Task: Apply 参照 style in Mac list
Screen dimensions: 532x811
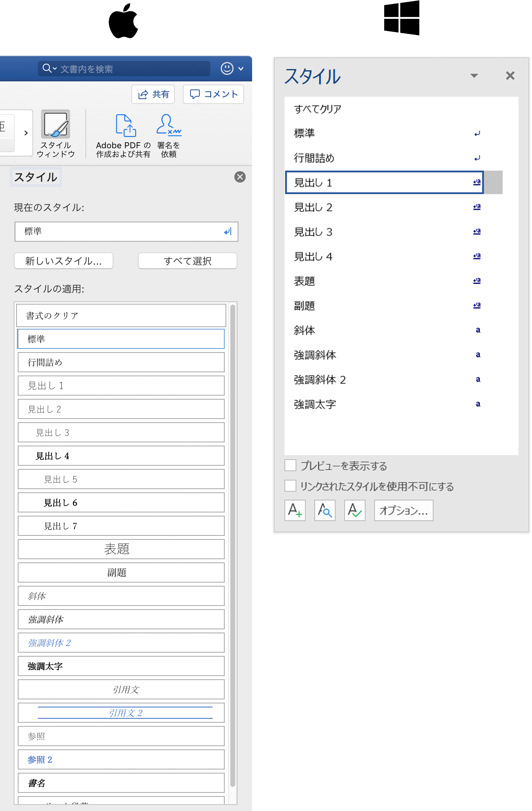Action: pos(121,736)
